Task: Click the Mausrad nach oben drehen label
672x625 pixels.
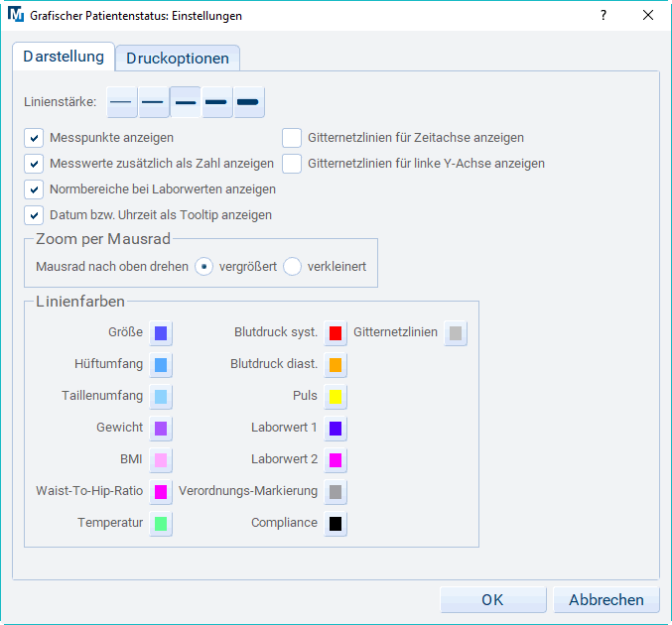Action: [112, 267]
